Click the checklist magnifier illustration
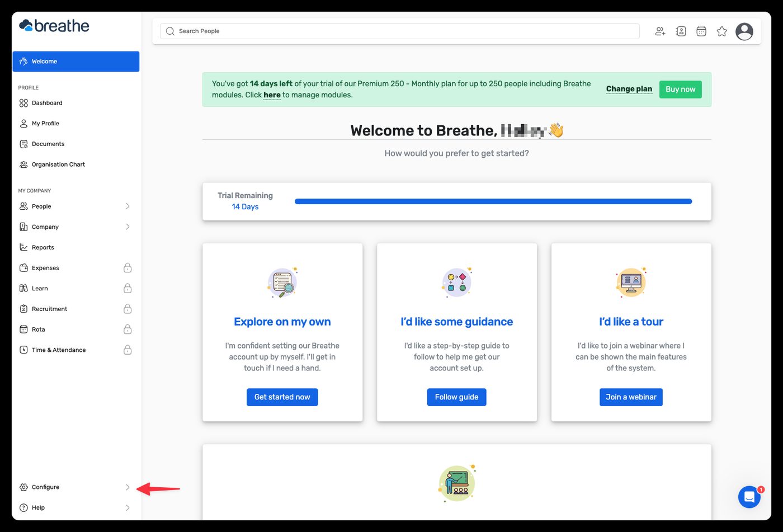 282,283
